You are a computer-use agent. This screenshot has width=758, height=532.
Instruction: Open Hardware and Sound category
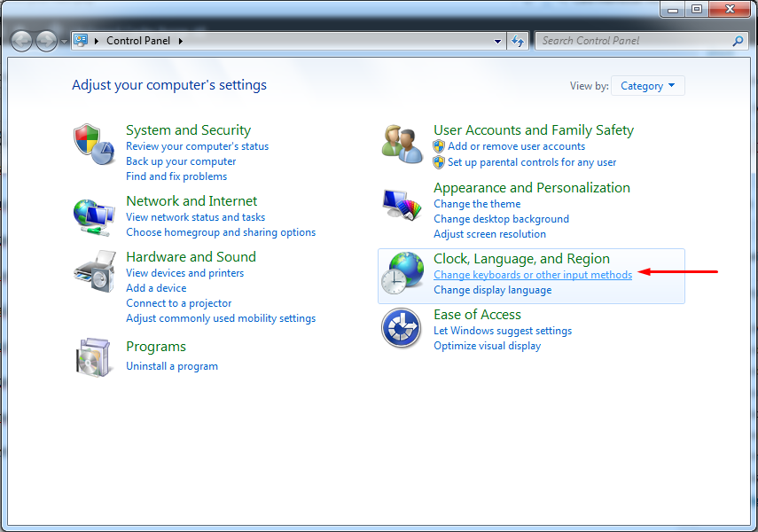[x=191, y=257]
